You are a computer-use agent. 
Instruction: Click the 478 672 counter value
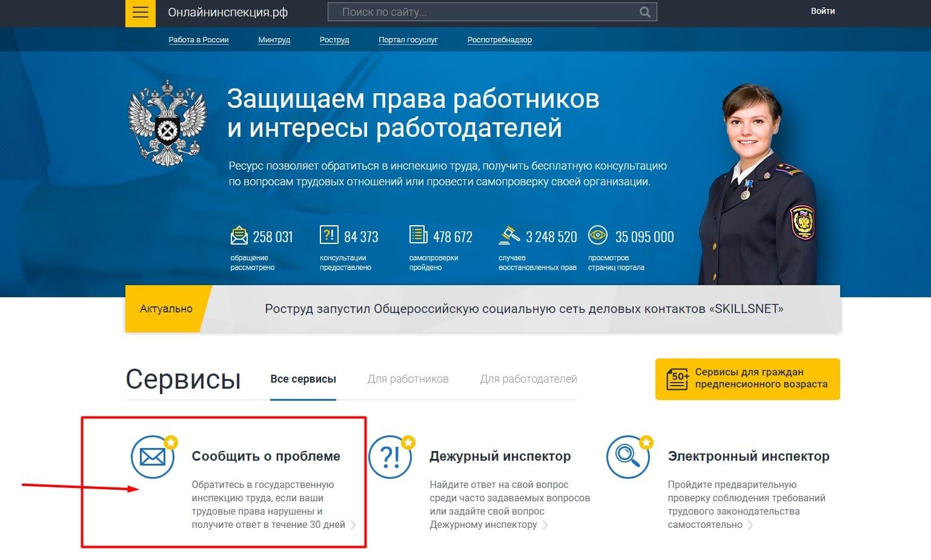[452, 237]
